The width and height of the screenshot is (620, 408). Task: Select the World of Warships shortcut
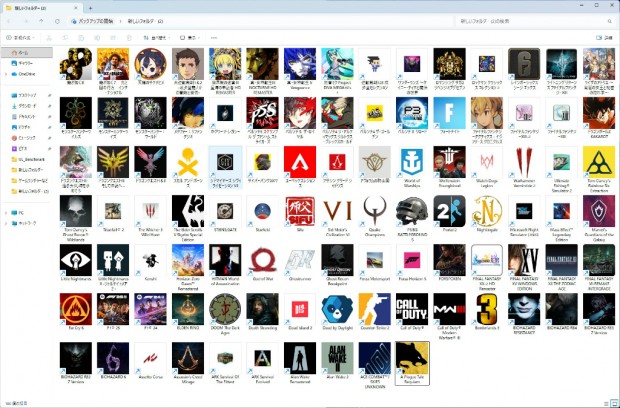click(413, 161)
